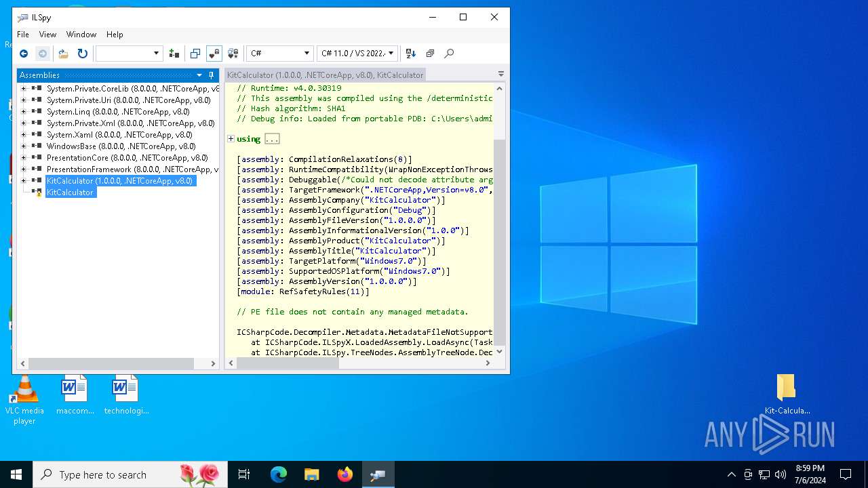Click the Forward navigation arrow

43,54
